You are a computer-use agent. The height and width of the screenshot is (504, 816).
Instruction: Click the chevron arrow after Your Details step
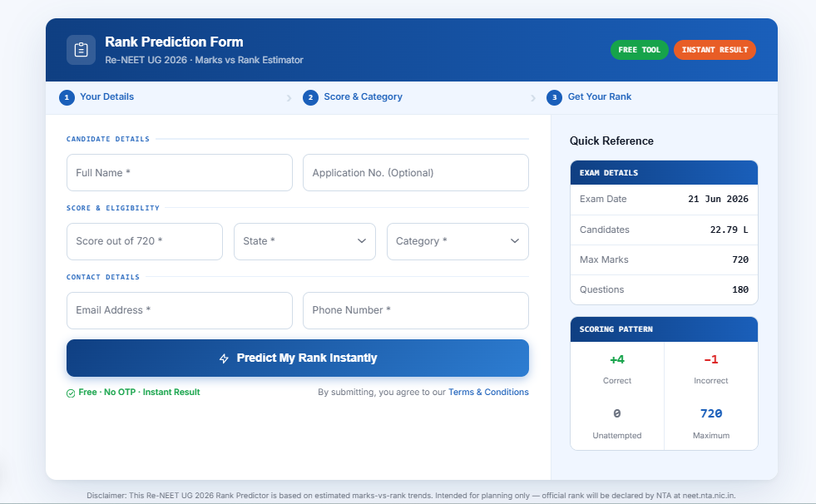[289, 98]
